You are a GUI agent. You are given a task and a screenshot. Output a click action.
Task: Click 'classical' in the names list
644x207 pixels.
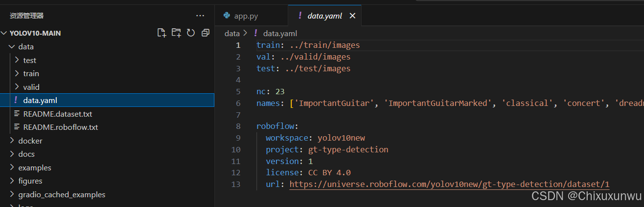coord(528,103)
